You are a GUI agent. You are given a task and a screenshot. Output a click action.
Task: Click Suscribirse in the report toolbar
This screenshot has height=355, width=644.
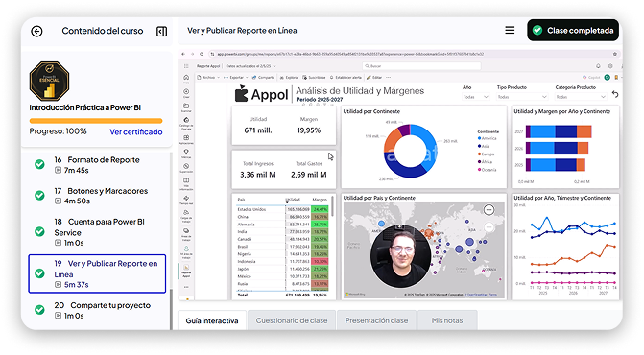click(x=314, y=77)
